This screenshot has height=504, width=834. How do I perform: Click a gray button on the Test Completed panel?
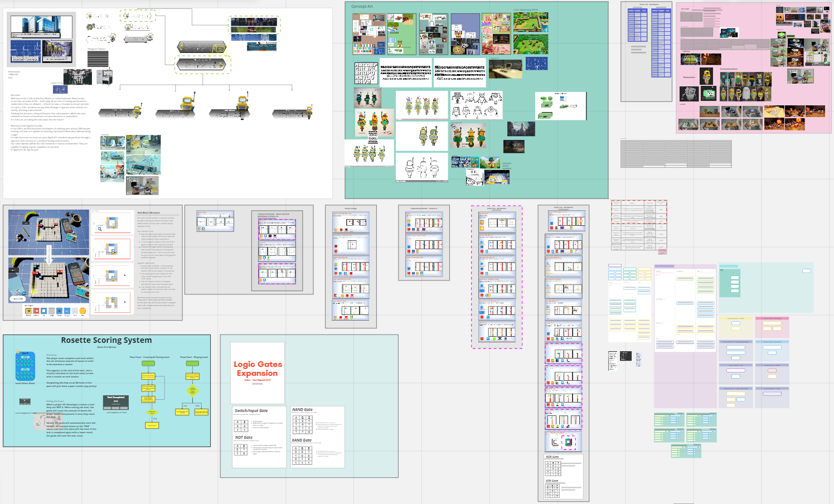[x=115, y=408]
